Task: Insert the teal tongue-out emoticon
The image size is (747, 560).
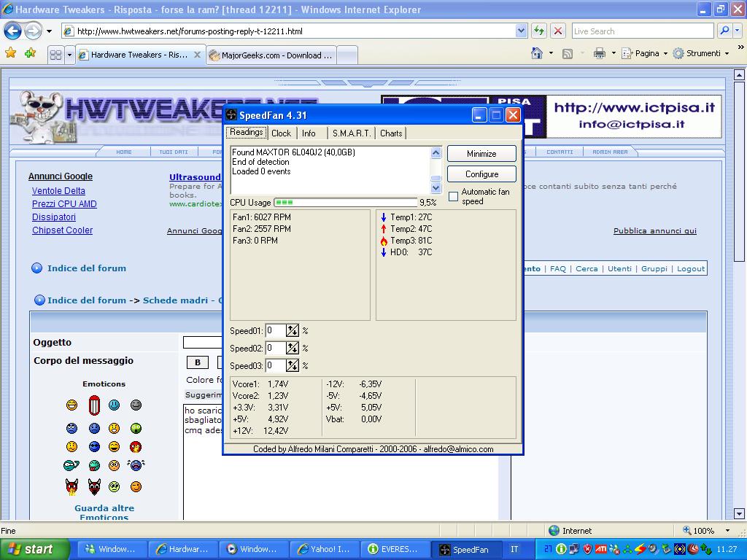Action: click(94, 465)
